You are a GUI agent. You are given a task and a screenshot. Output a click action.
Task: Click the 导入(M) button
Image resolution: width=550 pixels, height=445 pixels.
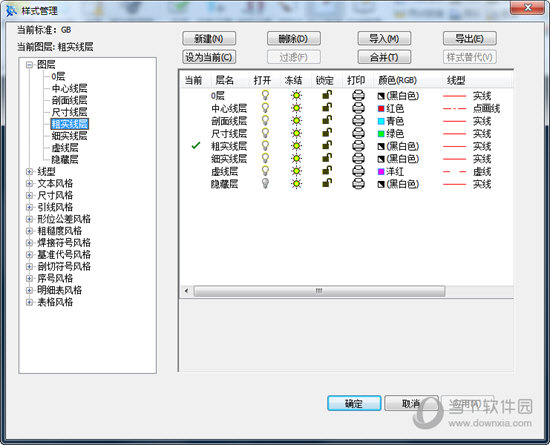(x=384, y=39)
